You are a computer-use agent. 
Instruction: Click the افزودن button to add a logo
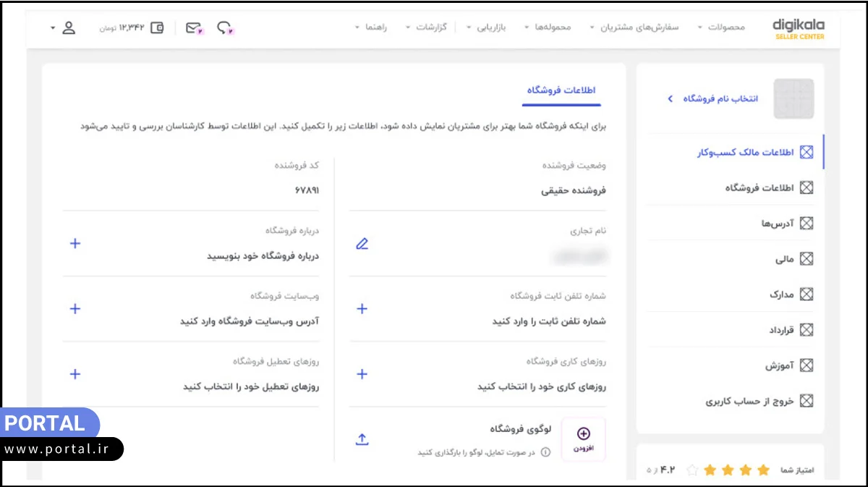(583, 439)
